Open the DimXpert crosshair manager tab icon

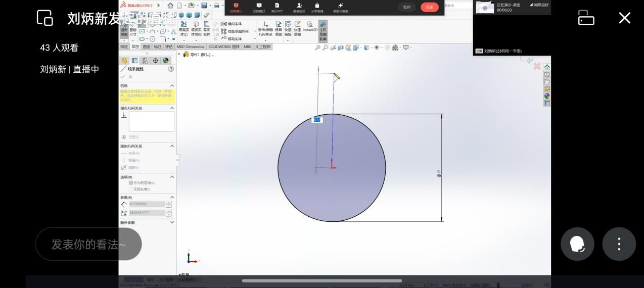click(155, 61)
